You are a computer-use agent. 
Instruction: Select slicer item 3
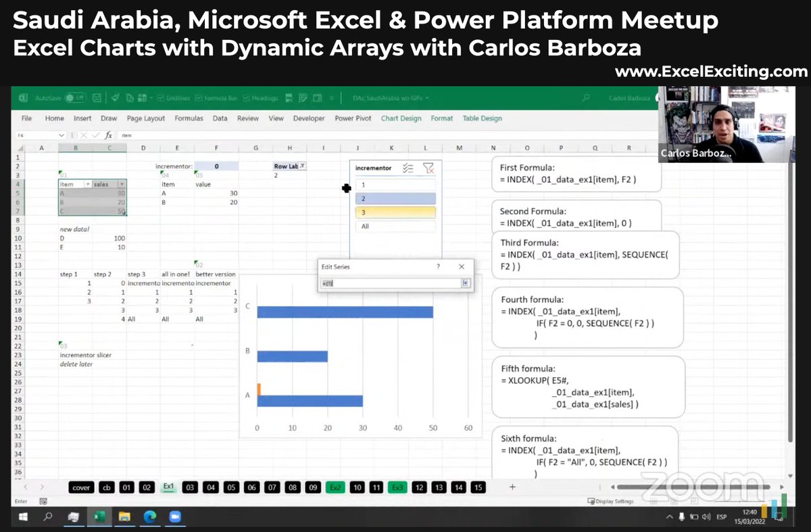coord(395,212)
